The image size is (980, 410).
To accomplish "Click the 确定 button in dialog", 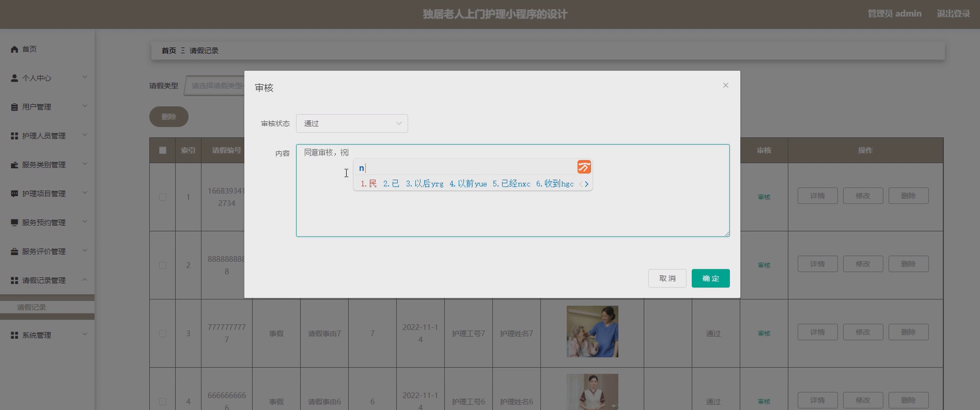I will (710, 278).
